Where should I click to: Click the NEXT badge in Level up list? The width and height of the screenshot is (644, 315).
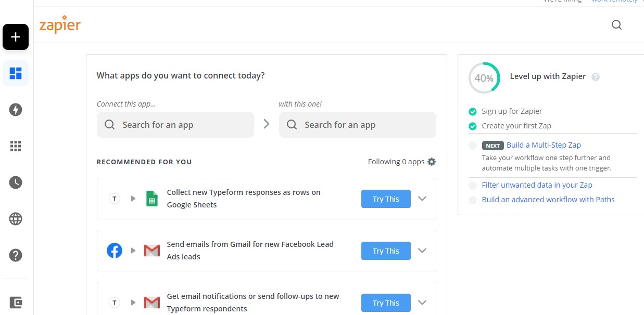[x=493, y=146]
